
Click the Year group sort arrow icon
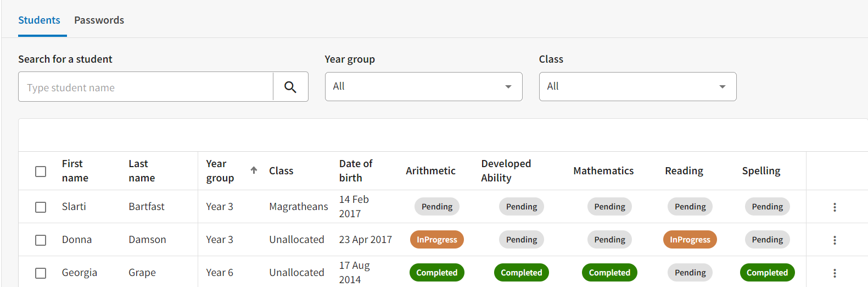click(254, 170)
